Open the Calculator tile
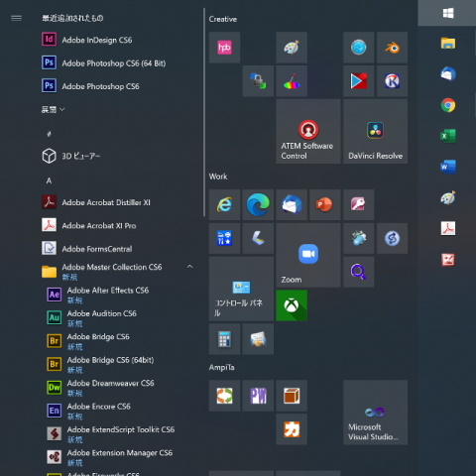This screenshot has height=476, width=476. pos(224,339)
